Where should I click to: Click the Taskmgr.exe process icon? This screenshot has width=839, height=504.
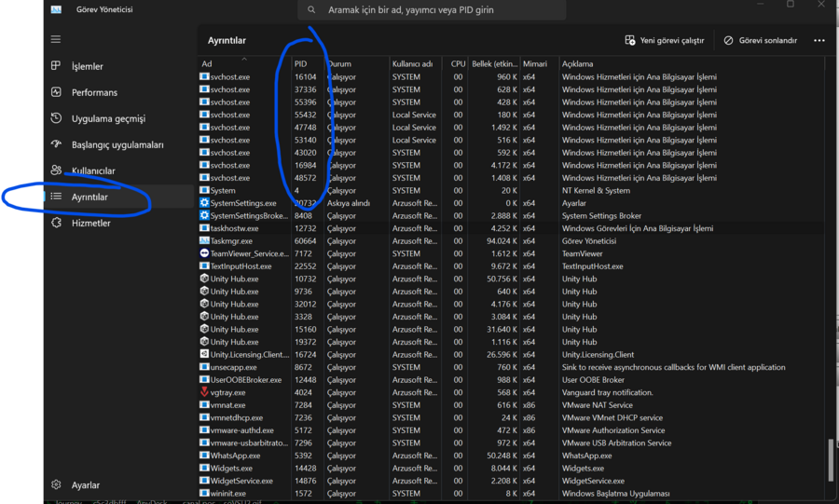(204, 240)
